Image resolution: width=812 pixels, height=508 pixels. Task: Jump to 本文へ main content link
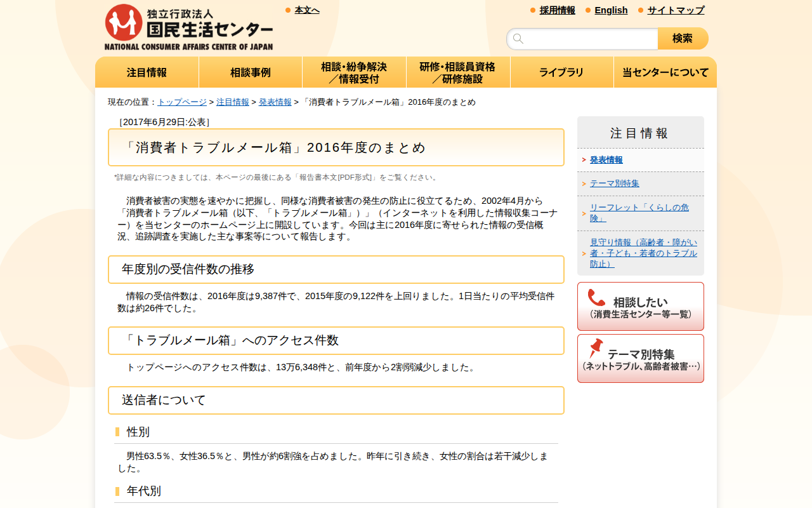[x=307, y=10]
